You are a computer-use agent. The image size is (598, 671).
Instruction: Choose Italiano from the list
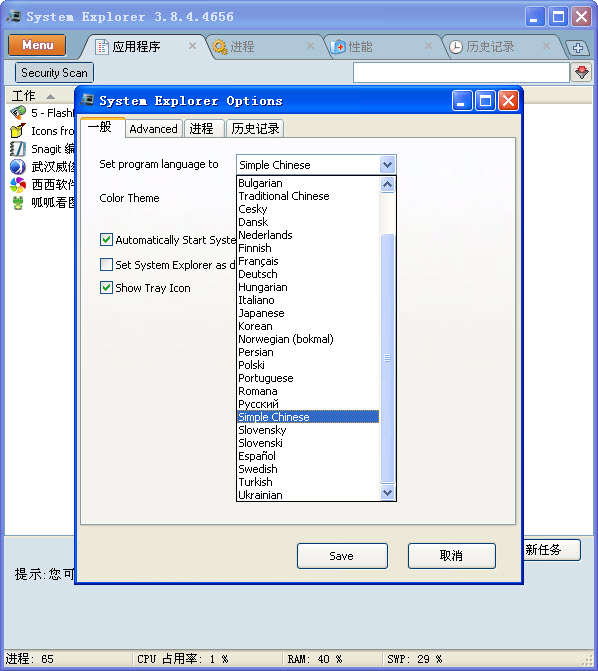[x=308, y=300]
